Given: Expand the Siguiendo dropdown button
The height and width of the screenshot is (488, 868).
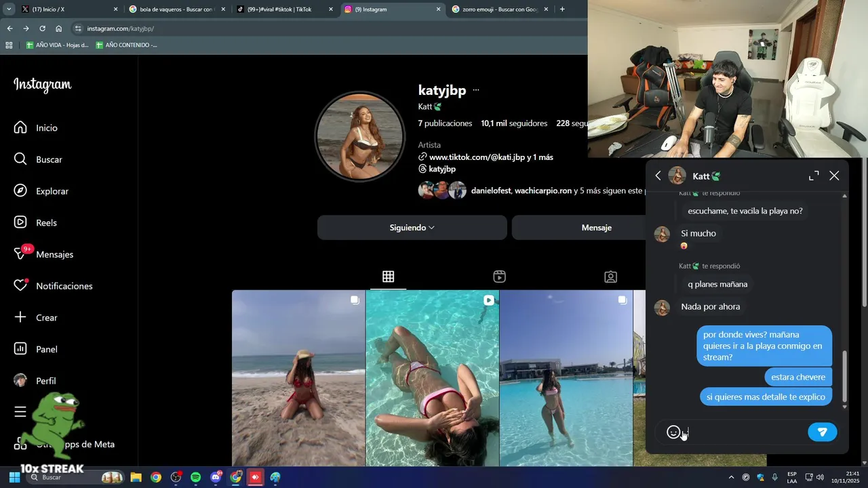Looking at the screenshot, I should pyautogui.click(x=412, y=228).
